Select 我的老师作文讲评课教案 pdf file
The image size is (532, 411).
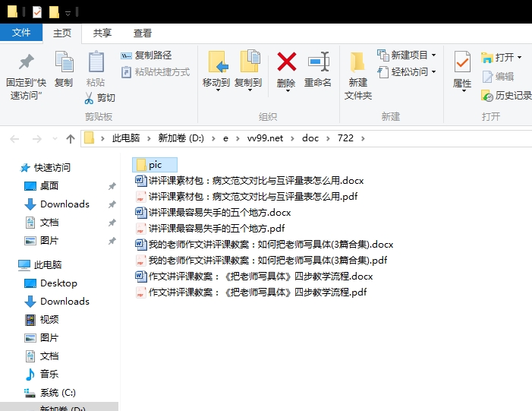pos(261,261)
